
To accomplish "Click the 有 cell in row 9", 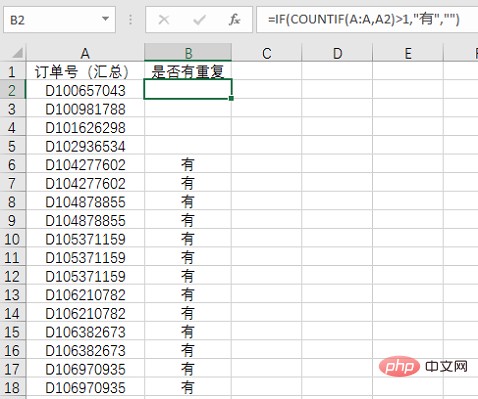I will (x=188, y=220).
